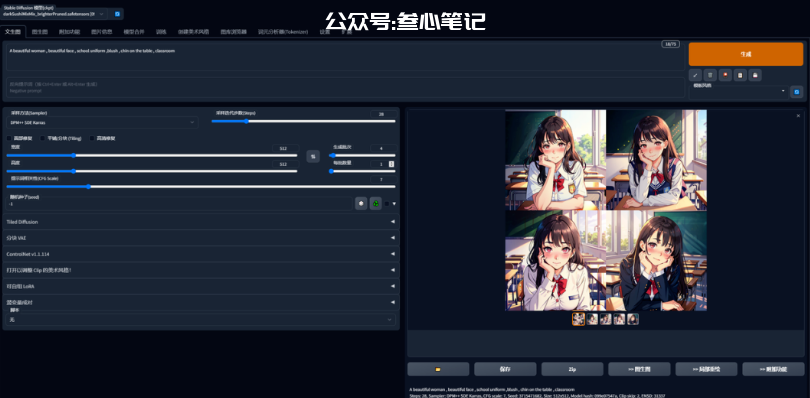Reuse the last seed with the green recycle icon
Viewport: 810px width, 398px height.
tap(376, 204)
